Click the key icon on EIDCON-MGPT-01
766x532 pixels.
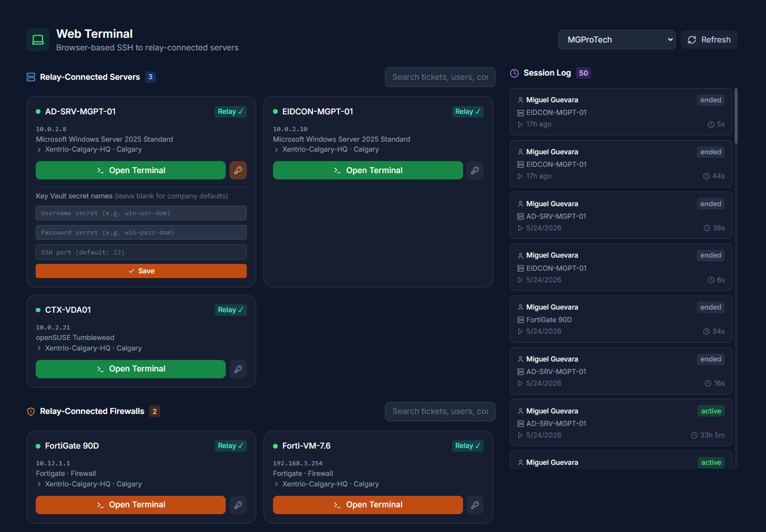[x=475, y=171]
